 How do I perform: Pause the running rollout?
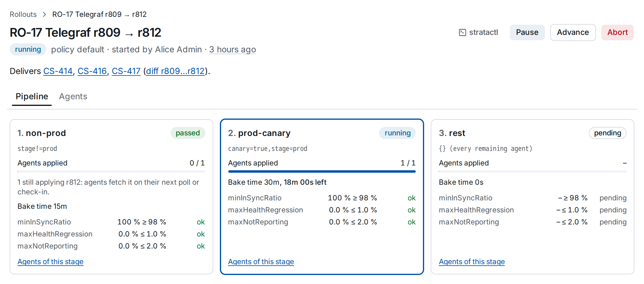[x=527, y=32]
